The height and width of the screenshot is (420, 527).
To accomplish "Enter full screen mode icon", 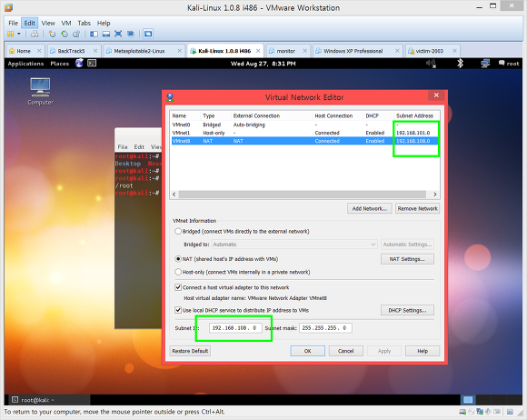I will pos(118,34).
